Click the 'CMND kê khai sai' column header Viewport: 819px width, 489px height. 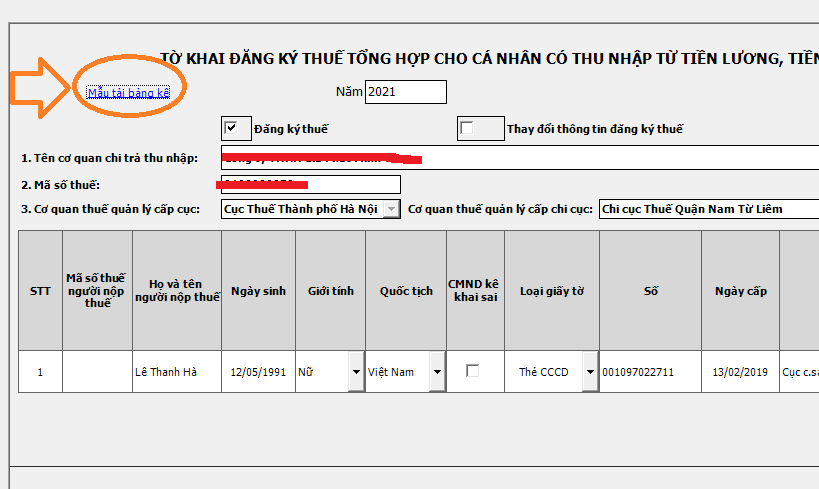coord(475,290)
